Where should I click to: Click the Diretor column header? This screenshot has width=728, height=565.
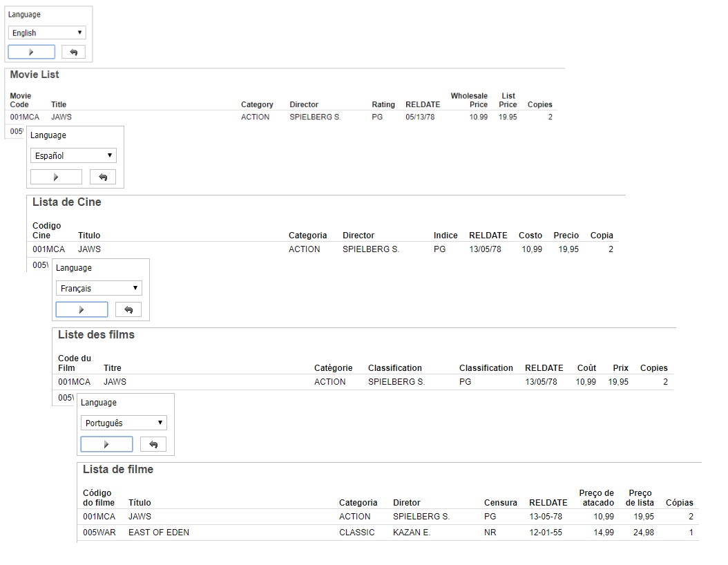click(407, 503)
